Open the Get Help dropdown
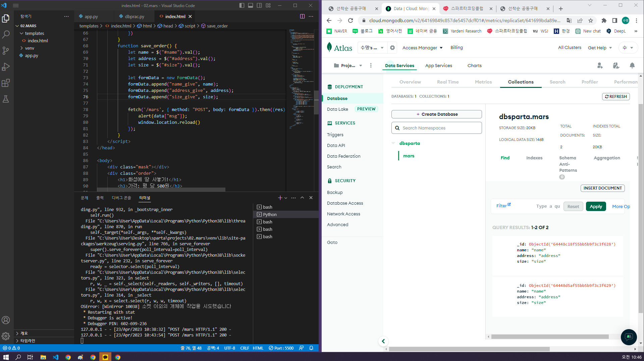The image size is (644, 361). [x=600, y=48]
